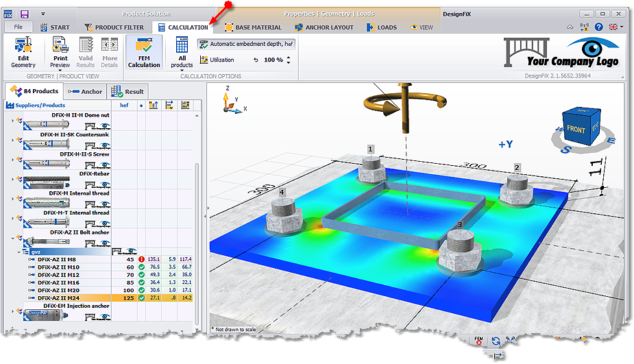
Task: Expand the DFiX-H II-H Dome nut group
Action: [12, 120]
